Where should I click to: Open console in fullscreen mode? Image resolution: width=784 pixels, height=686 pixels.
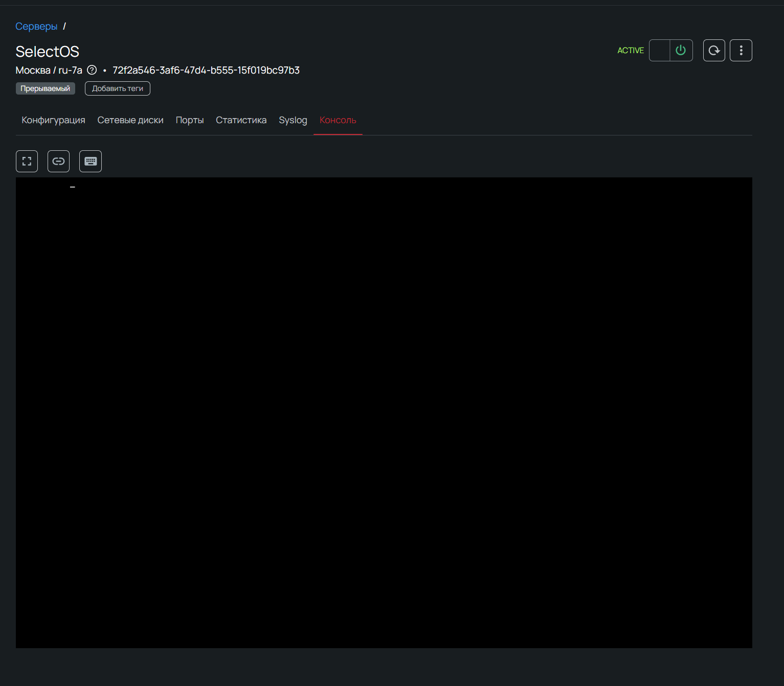(27, 162)
